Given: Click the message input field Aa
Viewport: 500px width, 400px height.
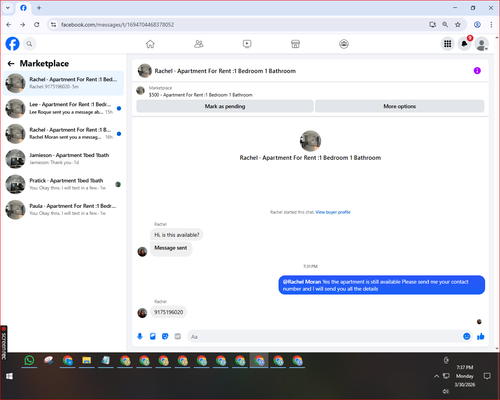Looking at the screenshot, I should tap(325, 337).
